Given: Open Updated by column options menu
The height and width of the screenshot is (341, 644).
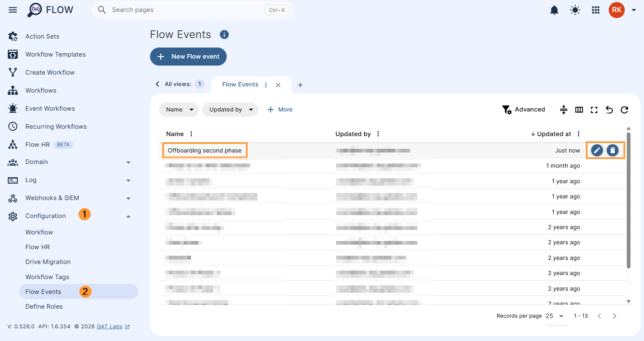Looking at the screenshot, I should coord(378,134).
